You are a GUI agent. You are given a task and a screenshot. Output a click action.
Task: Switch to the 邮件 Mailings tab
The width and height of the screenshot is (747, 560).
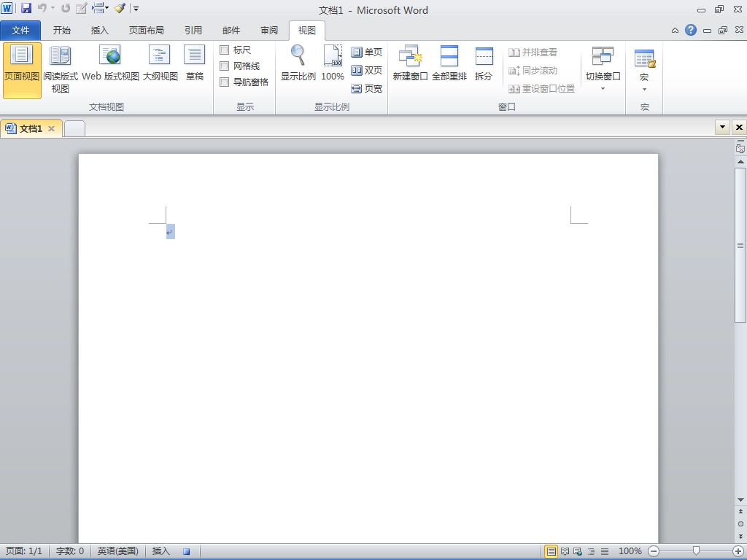pos(231,31)
